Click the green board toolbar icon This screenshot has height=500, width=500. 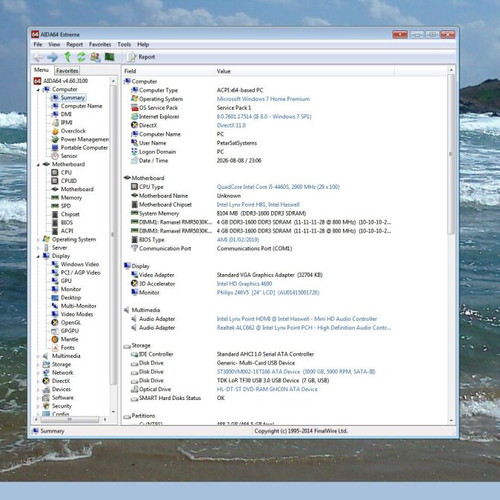point(110,57)
